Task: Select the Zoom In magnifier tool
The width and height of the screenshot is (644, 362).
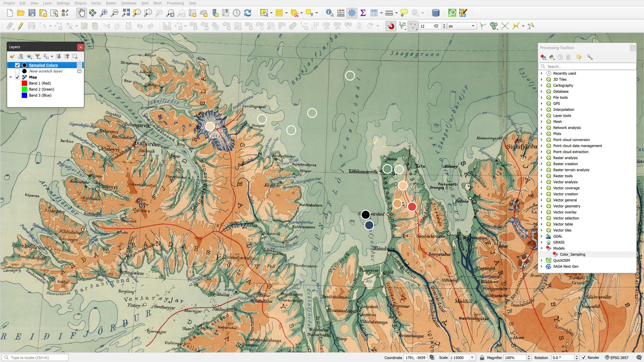Action: click(104, 13)
